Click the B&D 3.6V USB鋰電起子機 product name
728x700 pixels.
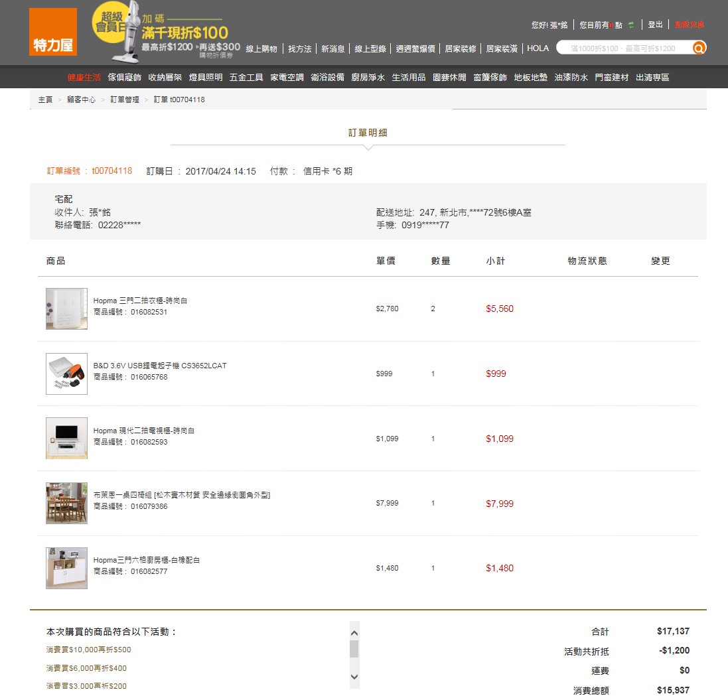(x=160, y=366)
